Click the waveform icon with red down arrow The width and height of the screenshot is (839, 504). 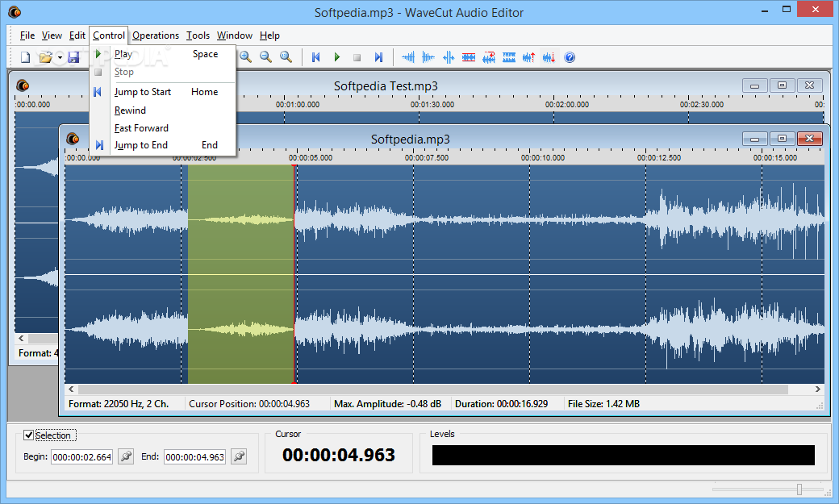[x=549, y=57]
